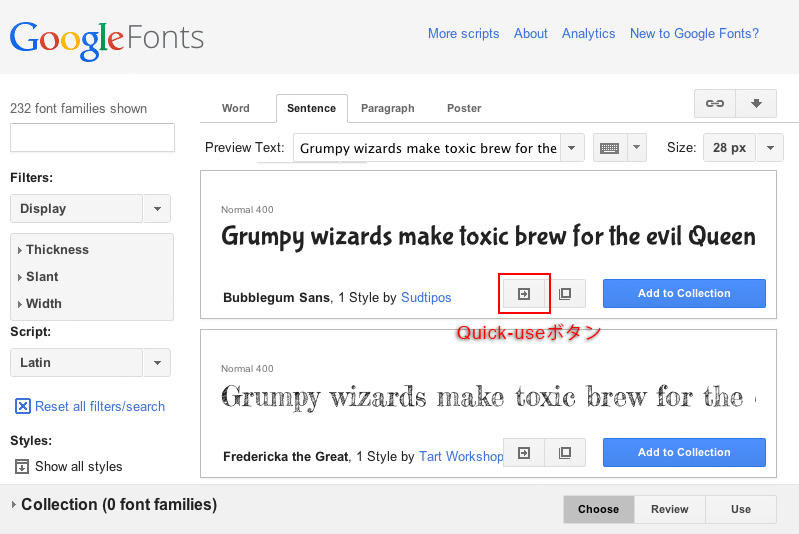Open the More scripts link
This screenshot has width=799, height=534.
point(464,34)
